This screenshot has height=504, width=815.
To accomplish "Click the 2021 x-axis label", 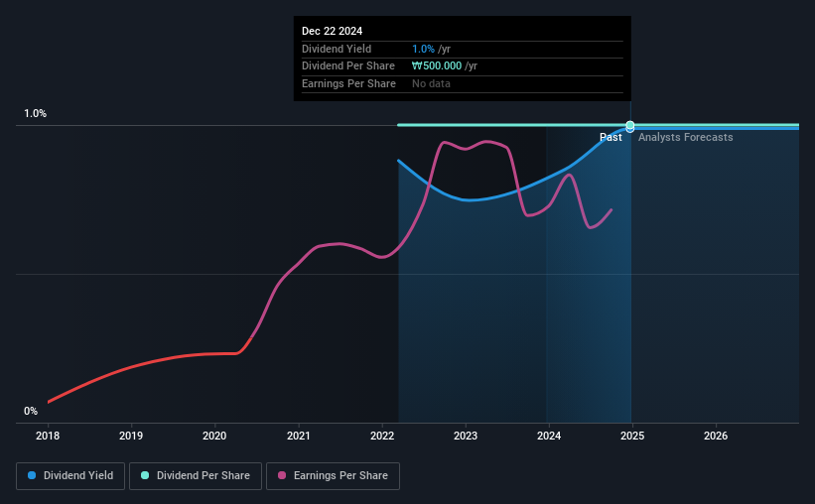I will (x=299, y=436).
